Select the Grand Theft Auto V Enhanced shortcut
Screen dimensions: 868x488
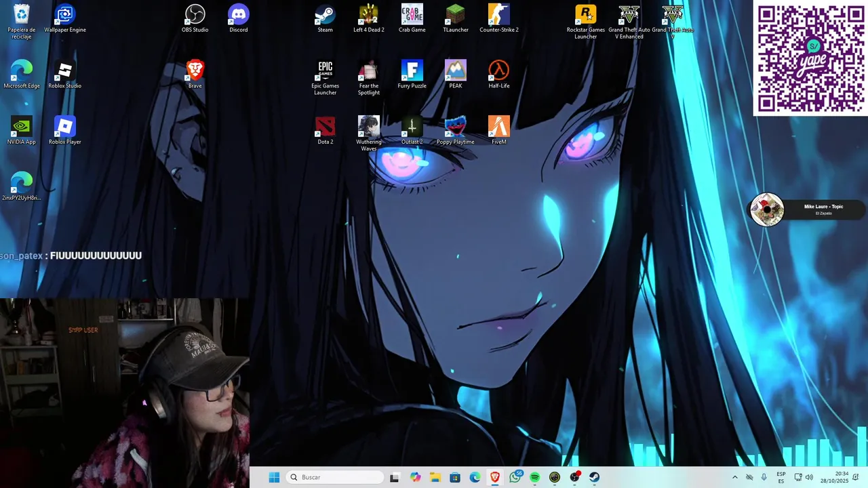(629, 22)
